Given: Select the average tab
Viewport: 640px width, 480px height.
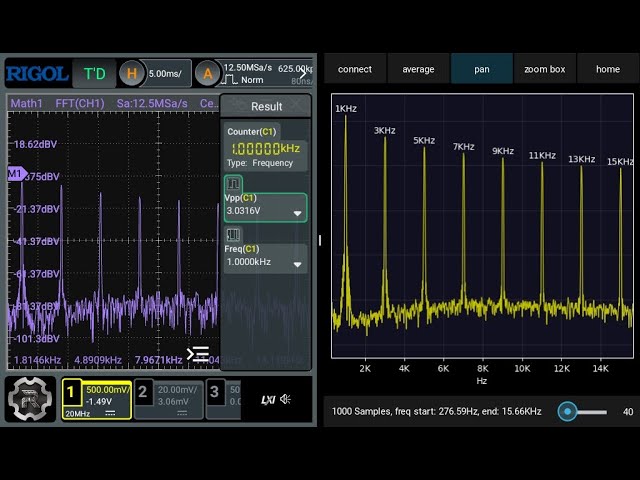Looking at the screenshot, I should pyautogui.click(x=418, y=69).
